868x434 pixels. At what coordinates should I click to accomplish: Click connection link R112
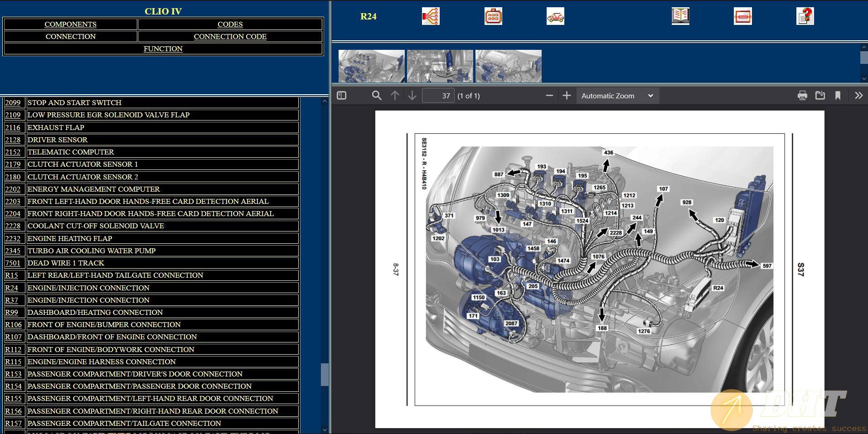[13, 349]
